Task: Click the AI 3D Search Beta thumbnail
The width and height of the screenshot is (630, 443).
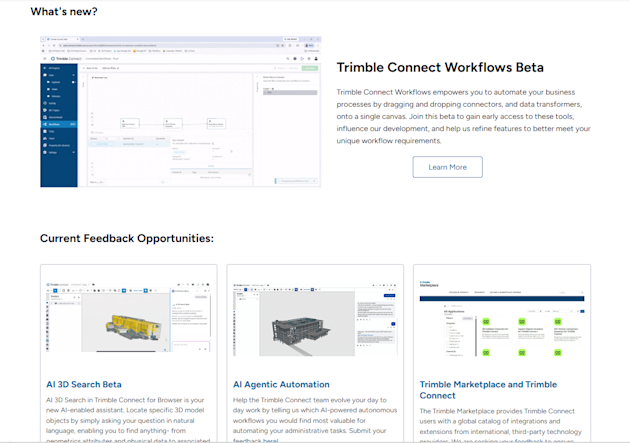Action: pos(128,317)
